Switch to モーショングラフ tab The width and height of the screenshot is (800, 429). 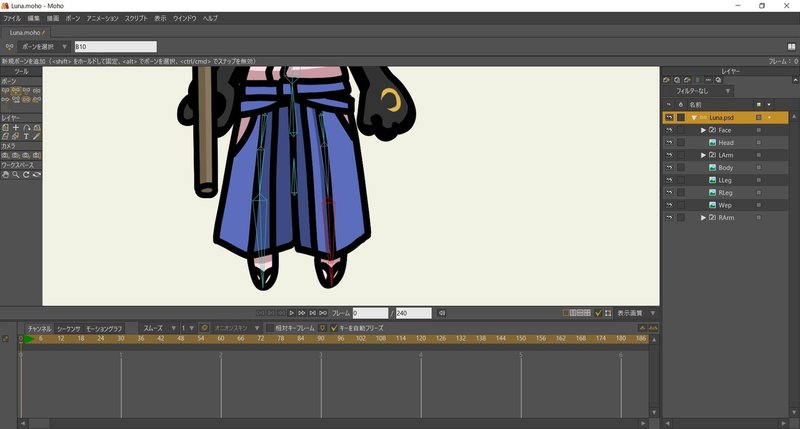104,329
